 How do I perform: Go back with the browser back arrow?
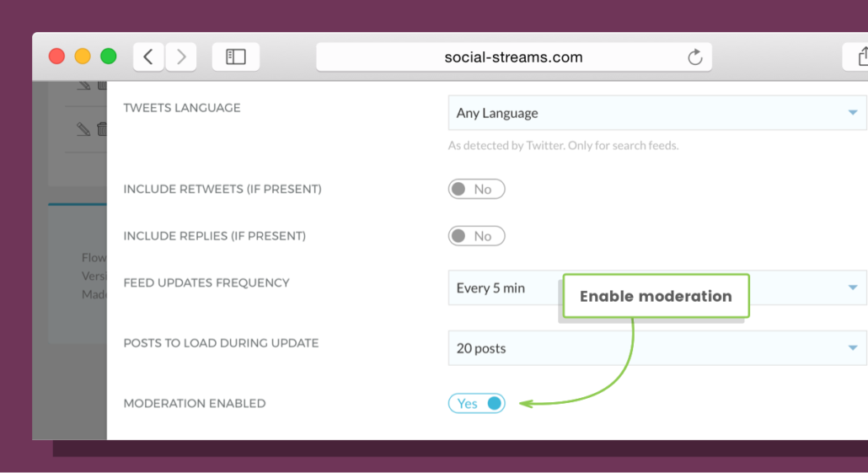click(148, 56)
